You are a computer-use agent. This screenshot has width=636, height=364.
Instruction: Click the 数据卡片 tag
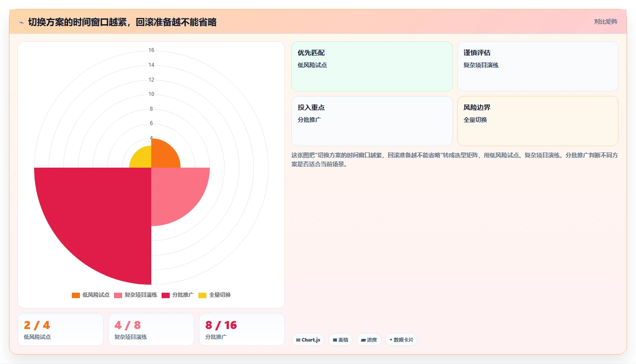pyautogui.click(x=401, y=340)
